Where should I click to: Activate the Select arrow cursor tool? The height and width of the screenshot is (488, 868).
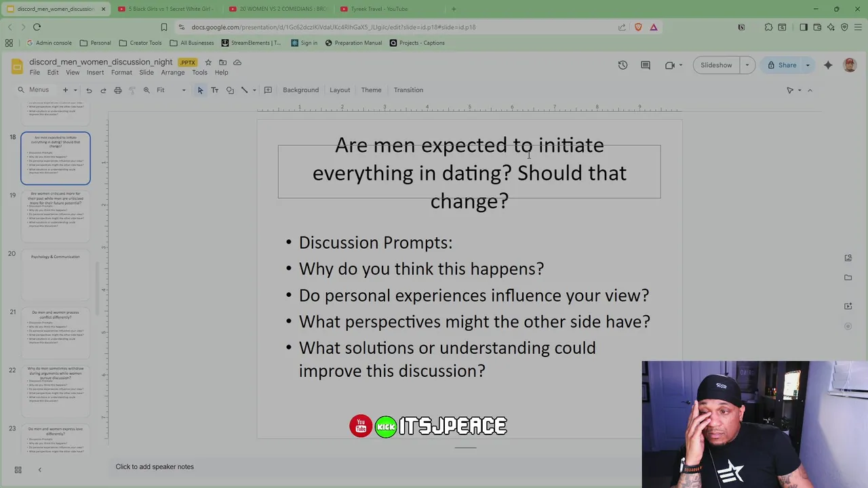[200, 90]
